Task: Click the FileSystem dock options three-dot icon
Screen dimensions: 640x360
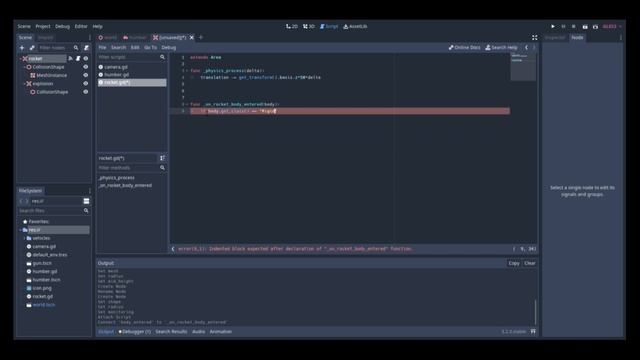Action: (90, 191)
